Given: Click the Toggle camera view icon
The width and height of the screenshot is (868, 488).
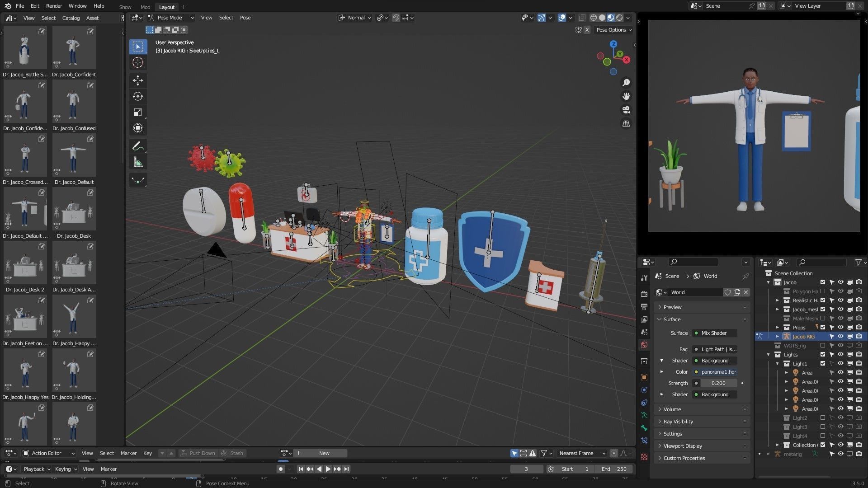Looking at the screenshot, I should pos(626,110).
